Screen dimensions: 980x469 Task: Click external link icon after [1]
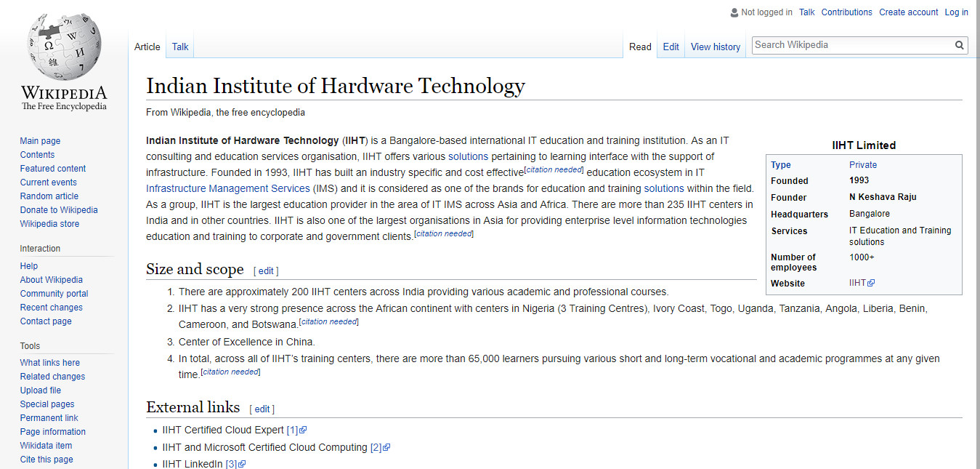point(303,430)
